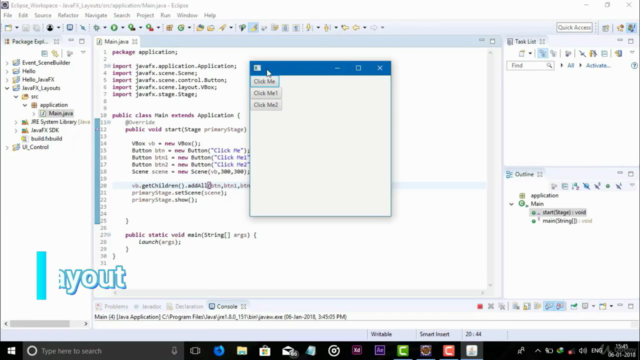Select start(Stage) : void in Outline
Image resolution: width=640 pixels, height=360 pixels.
point(564,212)
